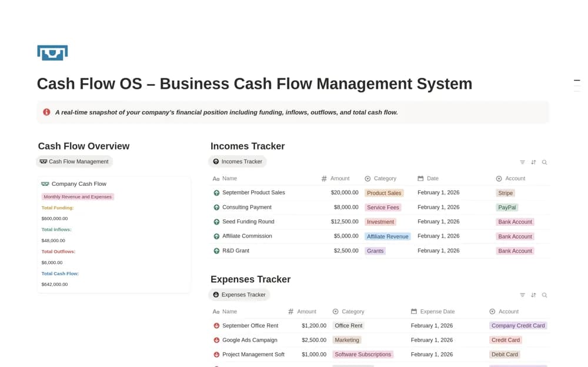Viewport: 588px width, 367px height.
Task: Open filter in Expenses Tracker
Action: 522,295
